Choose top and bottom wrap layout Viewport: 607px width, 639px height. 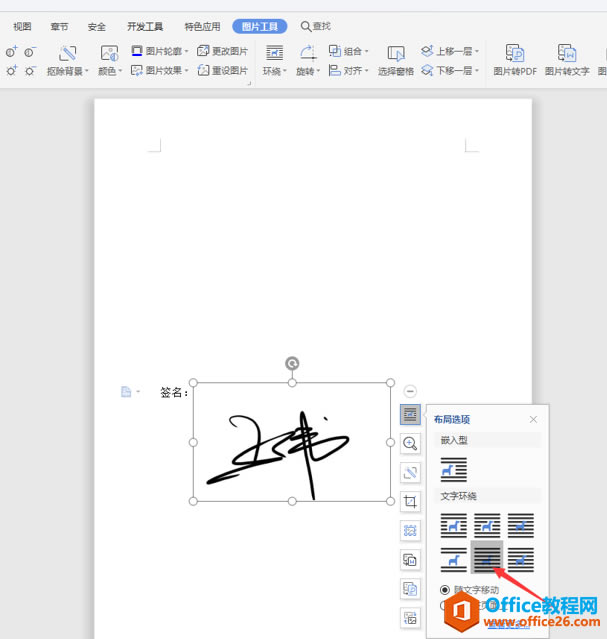point(453,559)
